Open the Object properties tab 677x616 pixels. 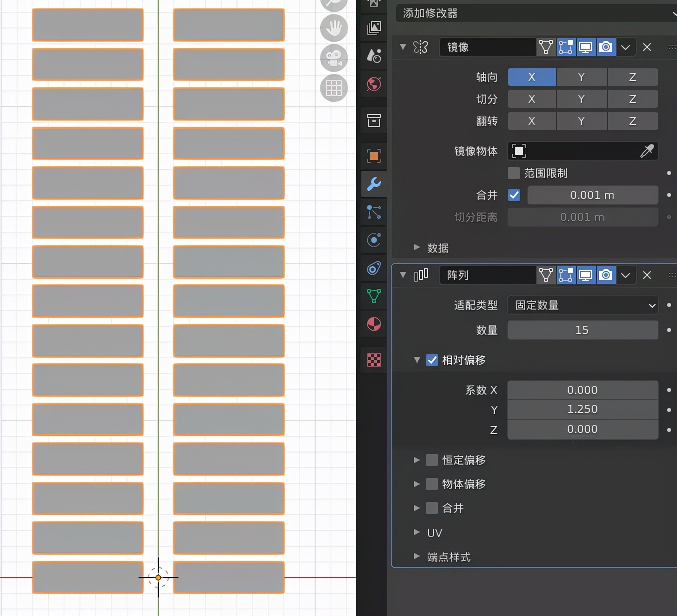[373, 156]
